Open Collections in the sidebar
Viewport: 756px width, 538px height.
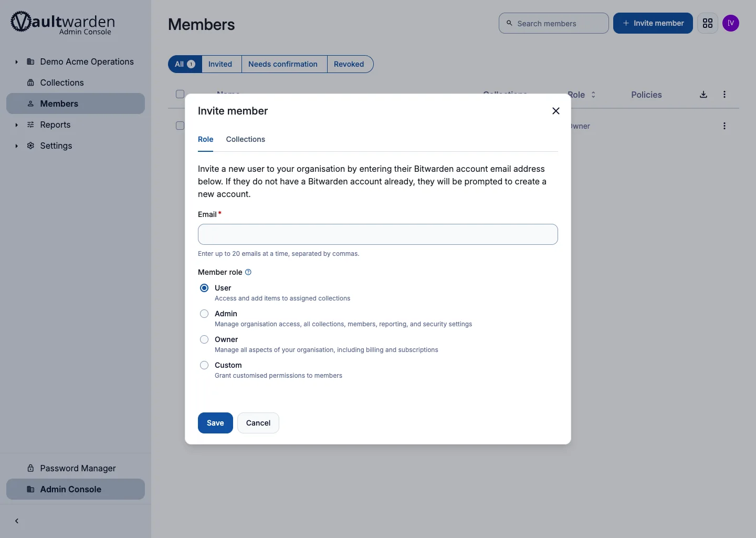62,82
